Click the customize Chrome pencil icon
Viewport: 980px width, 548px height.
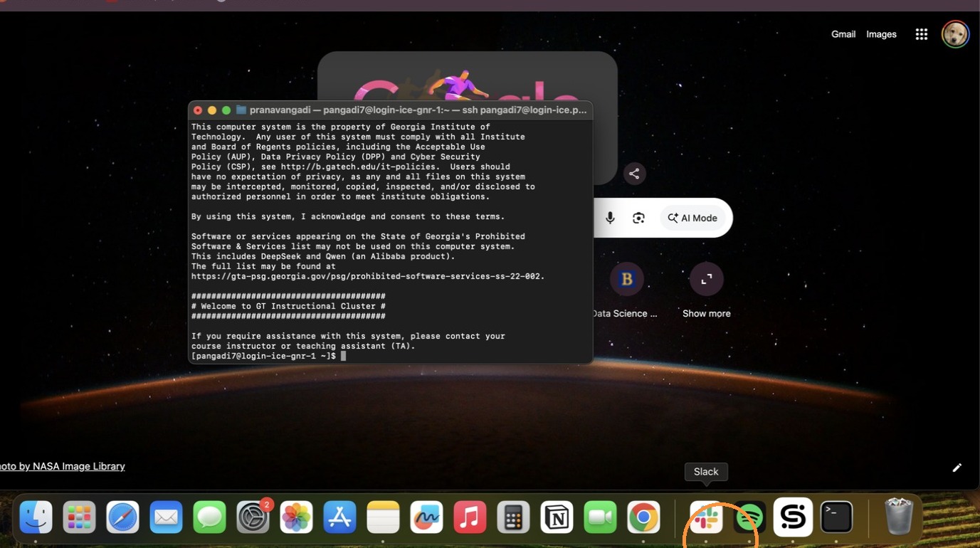(x=957, y=468)
